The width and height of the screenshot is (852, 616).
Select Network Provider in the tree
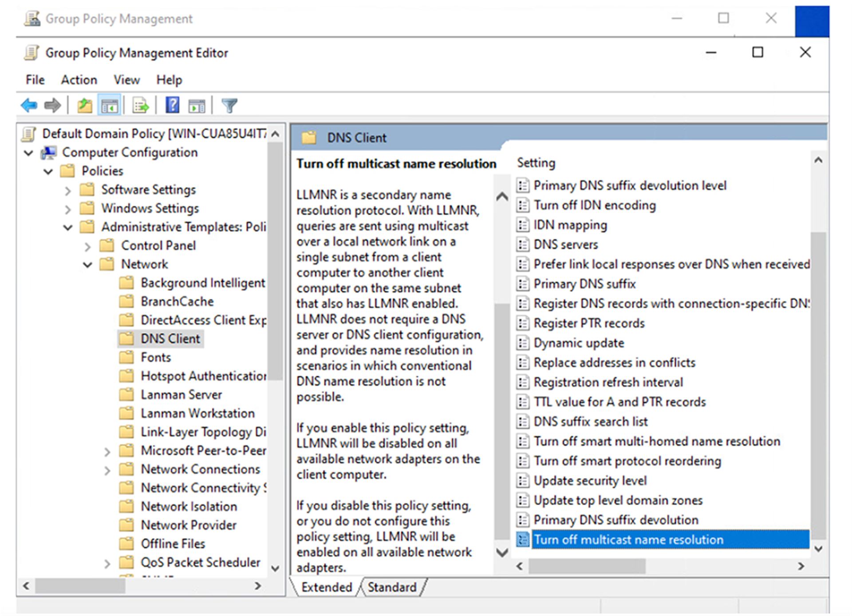tap(189, 525)
